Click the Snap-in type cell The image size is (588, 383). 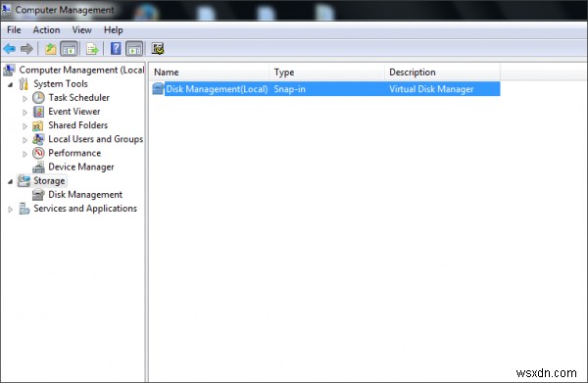pyautogui.click(x=289, y=89)
